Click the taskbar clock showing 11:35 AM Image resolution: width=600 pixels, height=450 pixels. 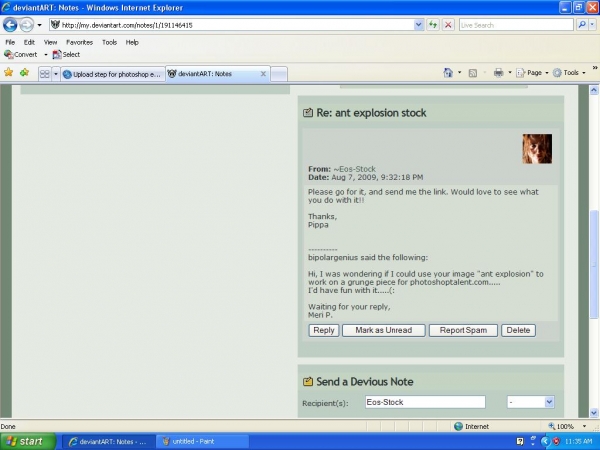click(579, 442)
